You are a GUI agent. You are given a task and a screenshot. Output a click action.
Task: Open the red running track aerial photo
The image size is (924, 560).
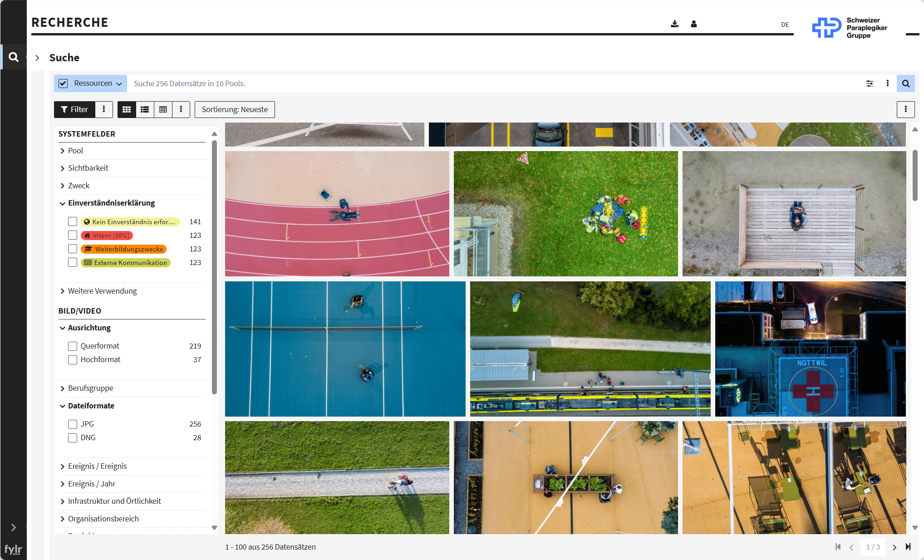(337, 214)
